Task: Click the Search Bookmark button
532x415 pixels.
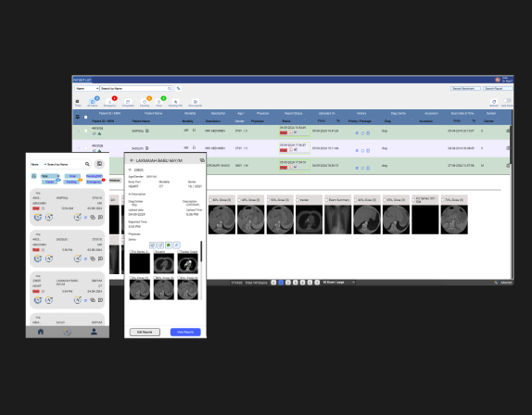Action: (465, 89)
